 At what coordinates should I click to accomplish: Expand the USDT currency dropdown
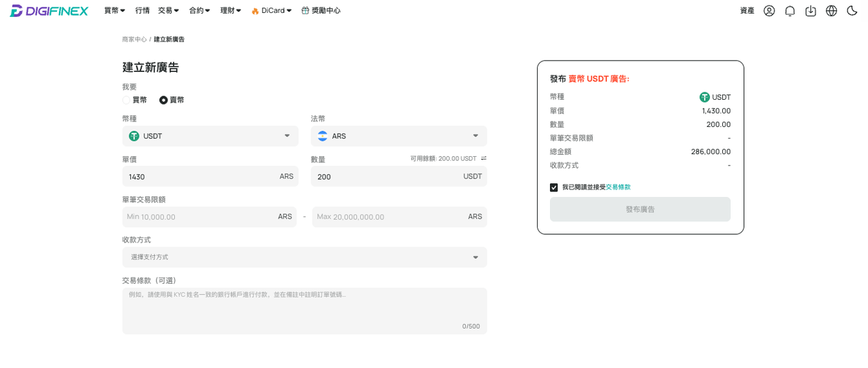pos(210,136)
